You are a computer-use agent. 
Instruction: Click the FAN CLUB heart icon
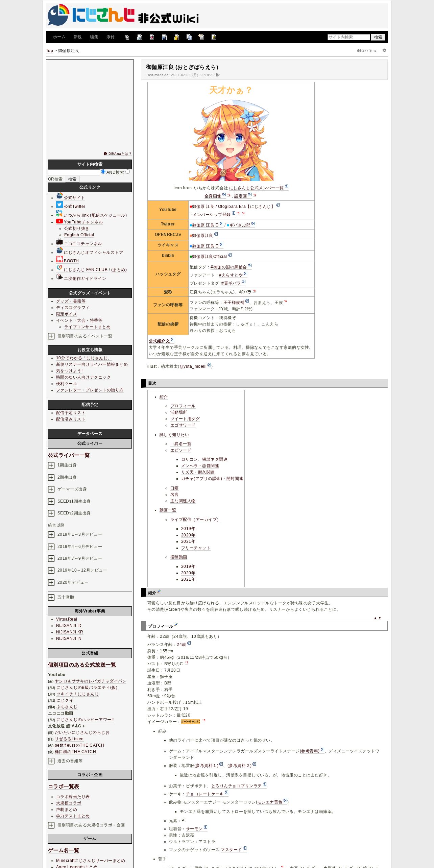coord(59,268)
